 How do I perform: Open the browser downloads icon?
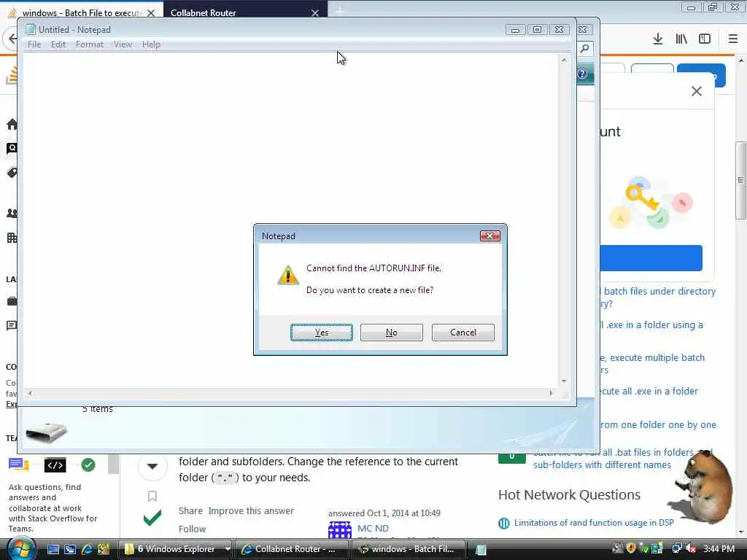click(658, 39)
